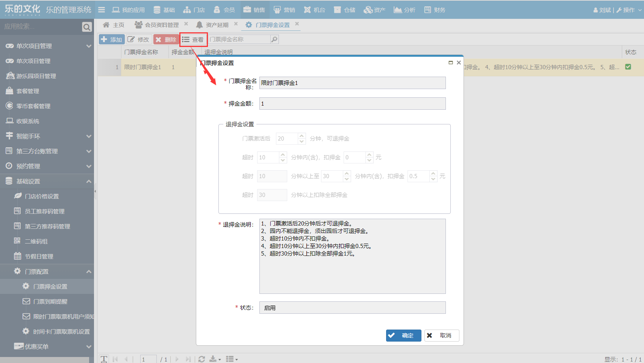Click spinner arrows of 扣押金 0.5 field
This screenshot has height=363, width=644.
coord(433,176)
